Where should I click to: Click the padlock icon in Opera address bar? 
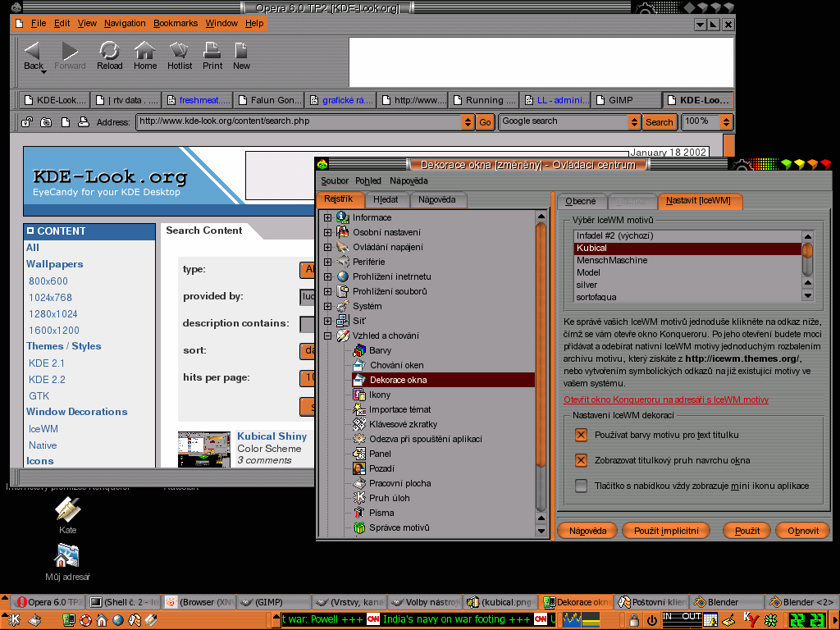click(26, 122)
